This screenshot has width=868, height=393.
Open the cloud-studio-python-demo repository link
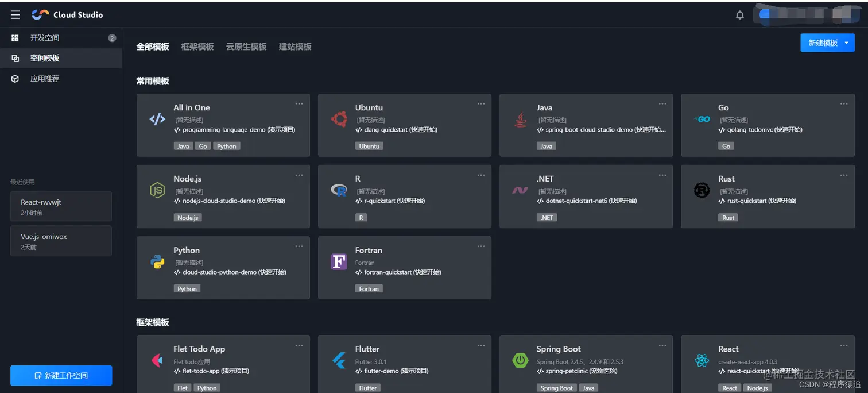pos(230,272)
